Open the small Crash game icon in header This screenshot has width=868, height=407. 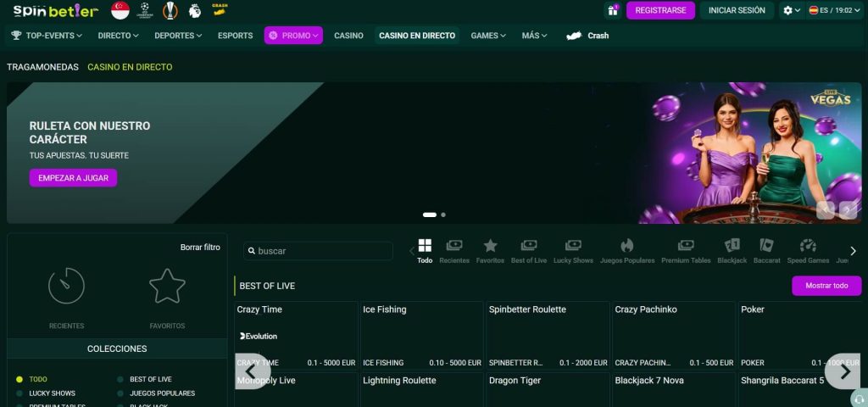coord(220,9)
